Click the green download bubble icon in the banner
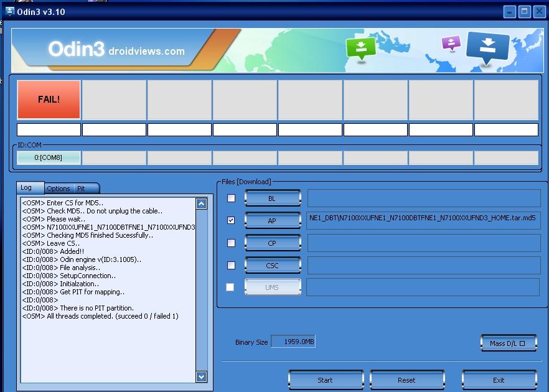 pos(360,49)
